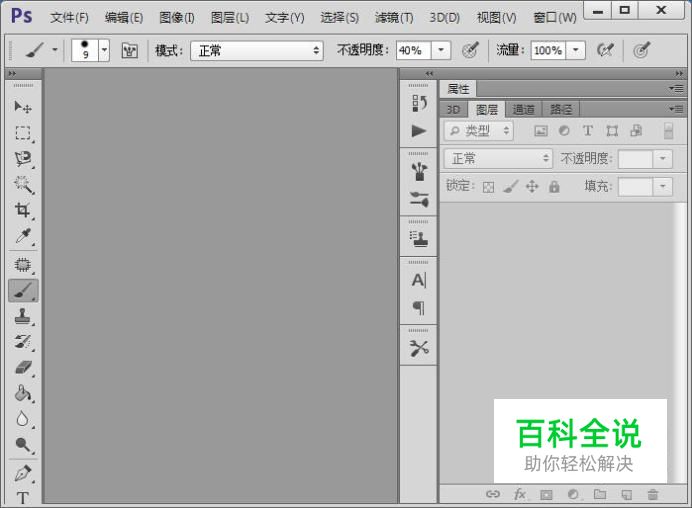692x508 pixels.
Task: Toggle the Brush panel button in options bar
Action: 129,51
